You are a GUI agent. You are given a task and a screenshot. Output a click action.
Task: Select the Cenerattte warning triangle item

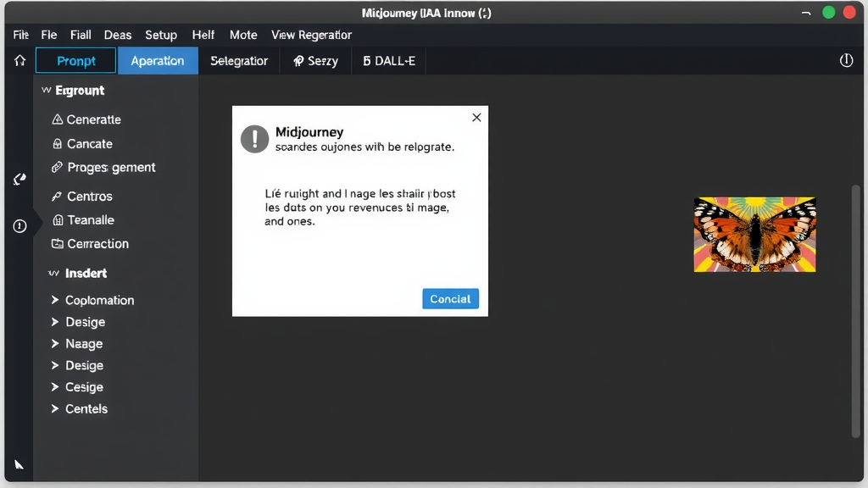point(86,119)
